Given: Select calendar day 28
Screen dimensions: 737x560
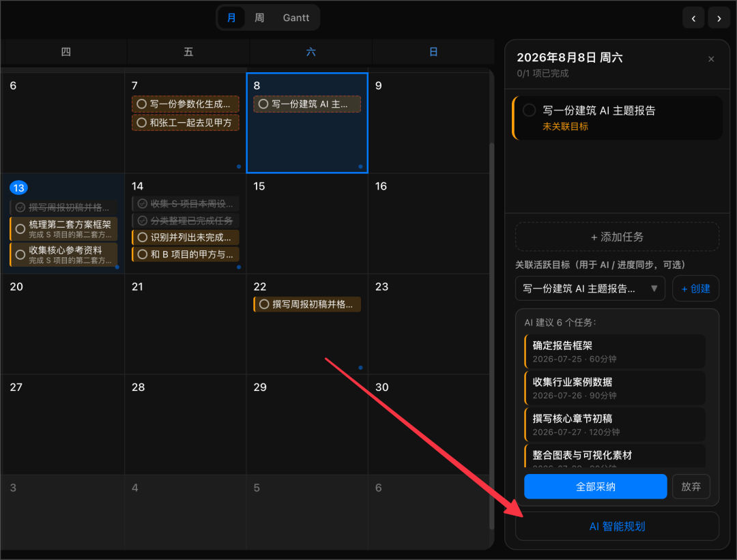Looking at the screenshot, I should 185,425.
